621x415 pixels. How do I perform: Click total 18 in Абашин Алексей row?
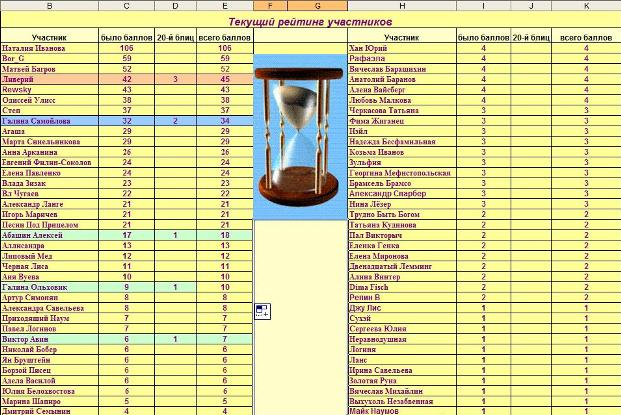point(225,235)
